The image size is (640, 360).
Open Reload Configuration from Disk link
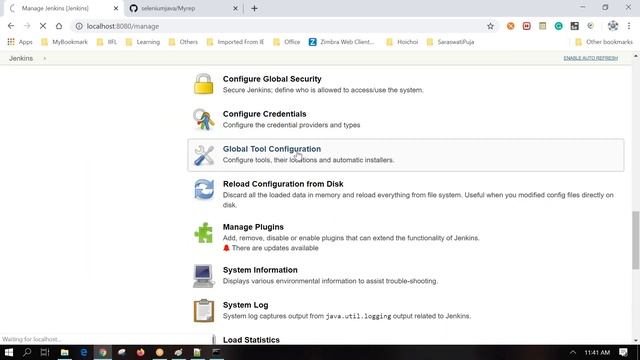[x=283, y=184]
